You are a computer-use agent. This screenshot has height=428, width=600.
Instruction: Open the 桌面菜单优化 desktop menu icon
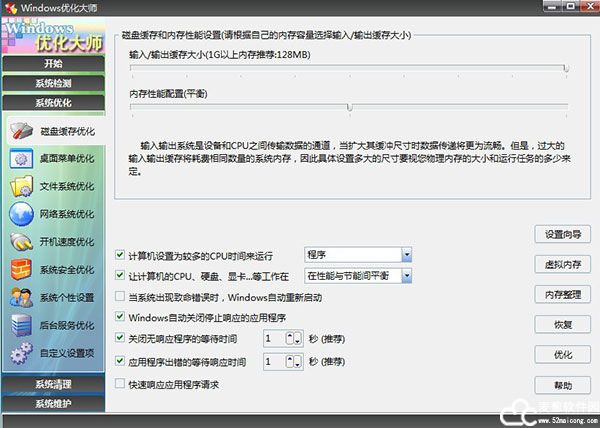21,159
